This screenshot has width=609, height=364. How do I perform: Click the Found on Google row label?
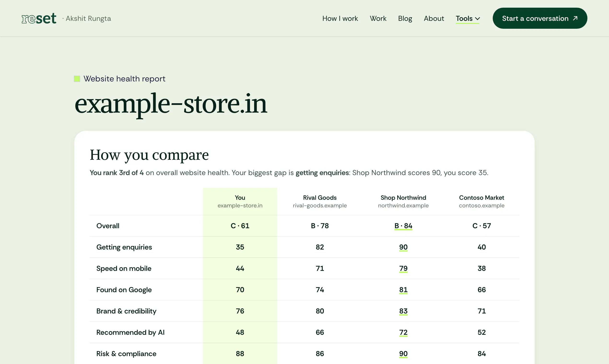(x=124, y=290)
